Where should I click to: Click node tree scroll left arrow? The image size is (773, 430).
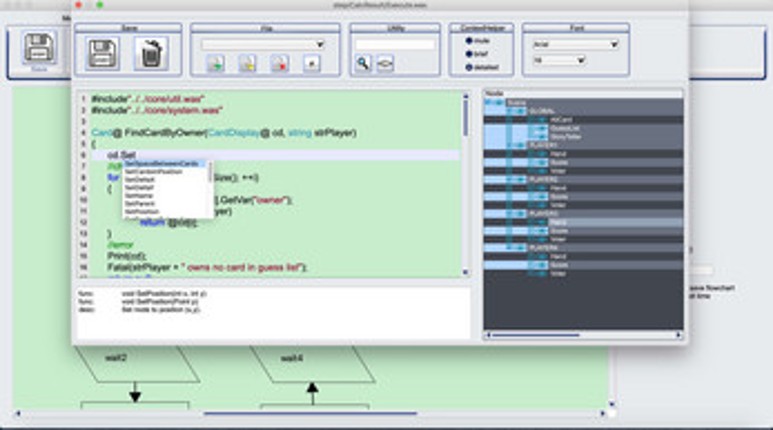pos(489,335)
